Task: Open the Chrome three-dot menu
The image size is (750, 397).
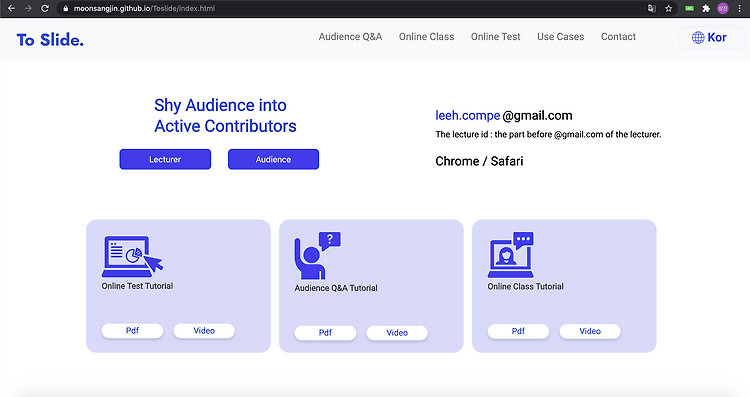Action: pos(739,8)
